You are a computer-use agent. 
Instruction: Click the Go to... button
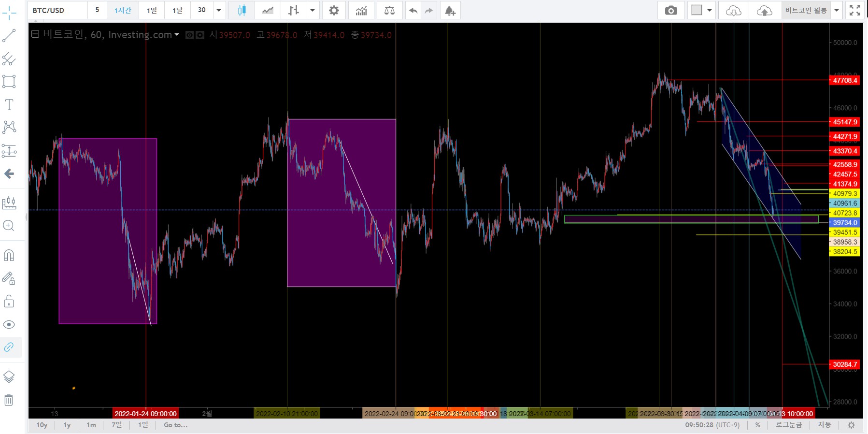[x=175, y=425]
